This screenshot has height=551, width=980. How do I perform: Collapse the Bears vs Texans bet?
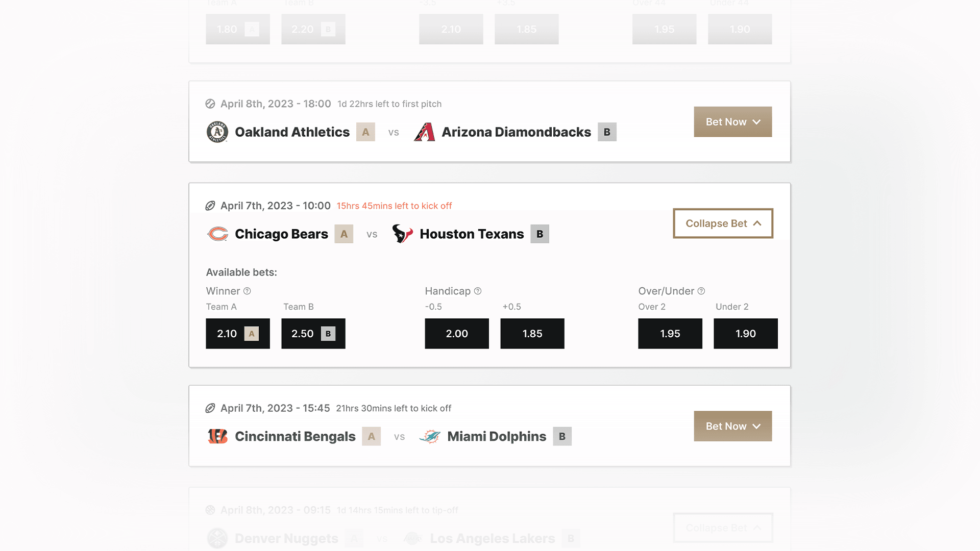point(723,223)
